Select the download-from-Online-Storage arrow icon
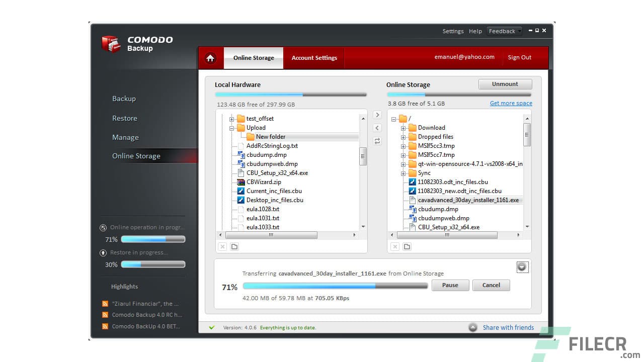Image resolution: width=644 pixels, height=362 pixels. coord(377,128)
